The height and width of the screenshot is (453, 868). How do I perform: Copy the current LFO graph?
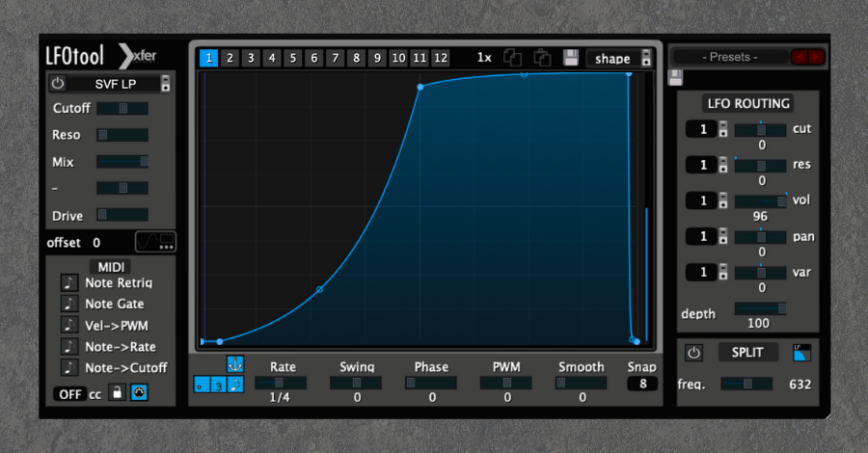point(513,58)
